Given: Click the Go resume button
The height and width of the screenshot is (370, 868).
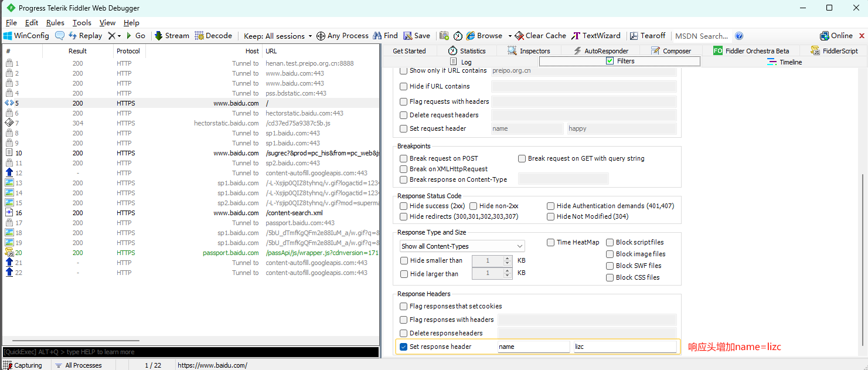Looking at the screenshot, I should pos(136,36).
